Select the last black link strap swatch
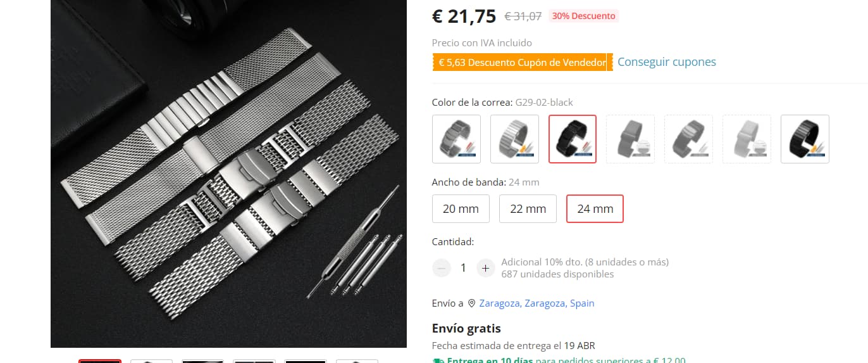This screenshot has width=868, height=363. point(805,139)
